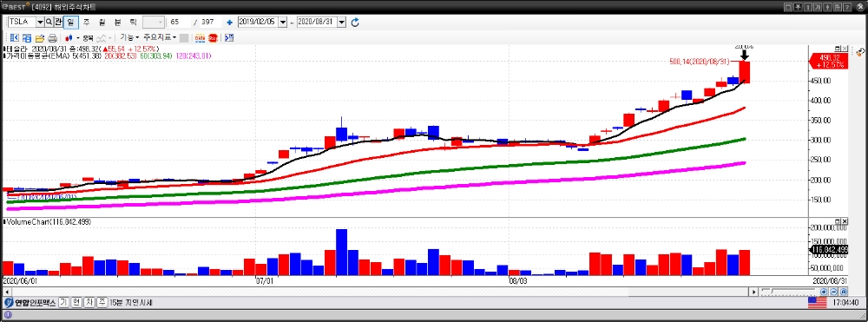Switch to weekly (주) period
This screenshot has height=322, width=868.
86,22
